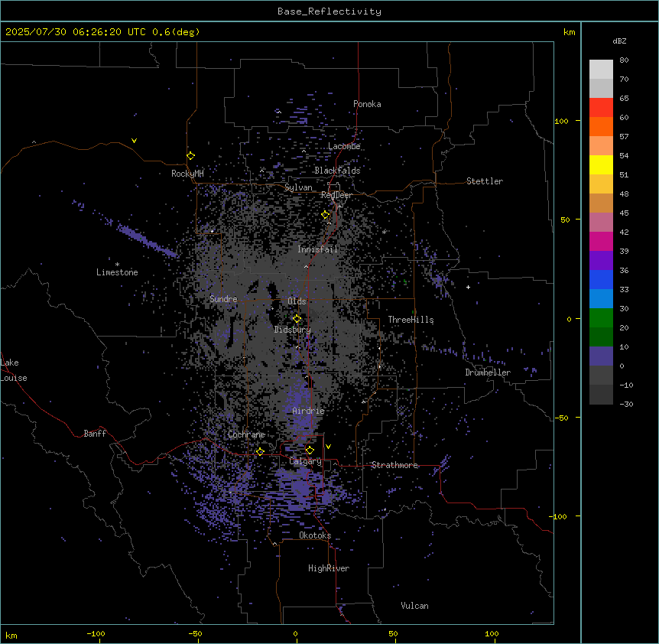Screen dimensions: 659x644
Task: Click the ThreeHills label
Action: [x=411, y=320]
